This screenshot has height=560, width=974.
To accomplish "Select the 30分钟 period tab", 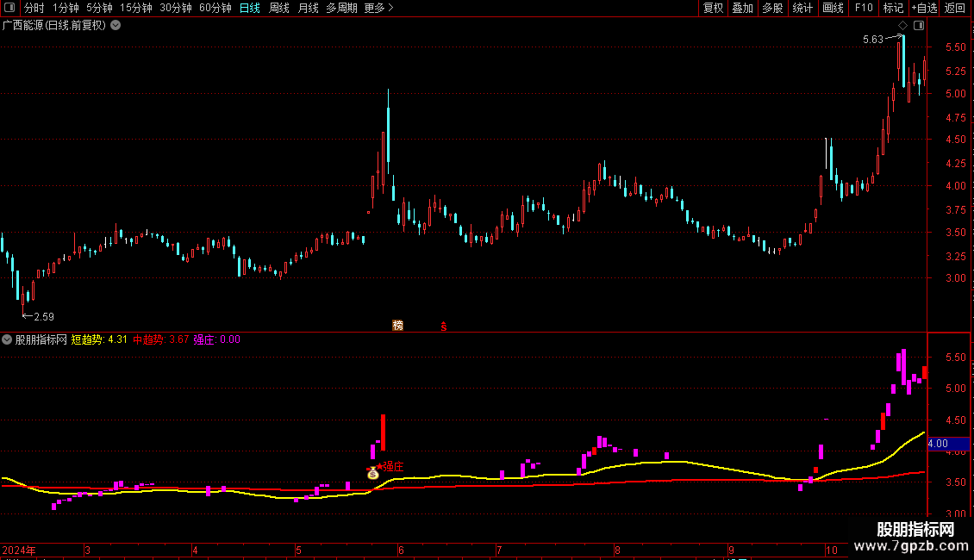I will 175,8.
